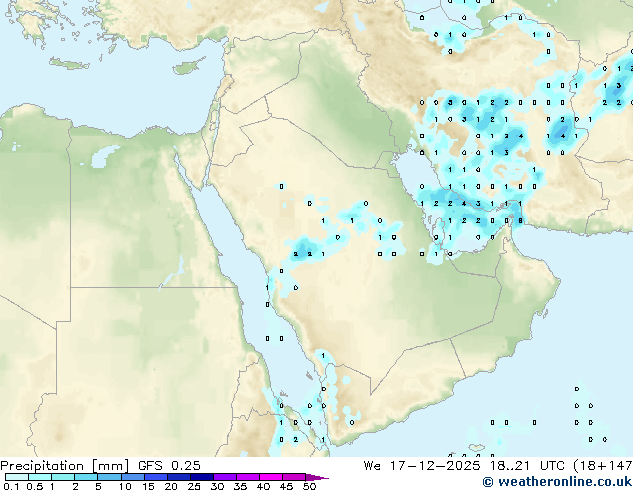Click the '(18+147' forecast offset text
Viewport: 634px width, 490px height.
point(603,466)
